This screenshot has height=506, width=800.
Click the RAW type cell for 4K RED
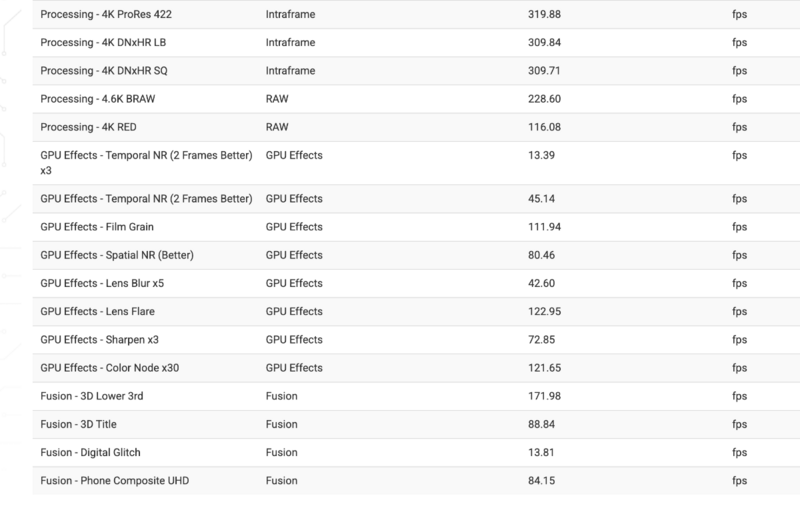(x=277, y=128)
